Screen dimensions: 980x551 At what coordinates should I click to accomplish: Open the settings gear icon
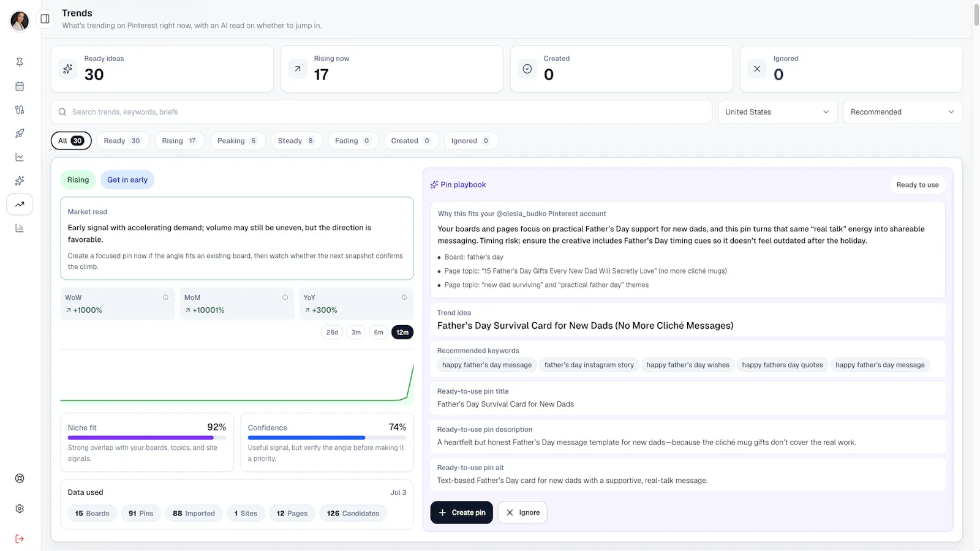(x=20, y=509)
